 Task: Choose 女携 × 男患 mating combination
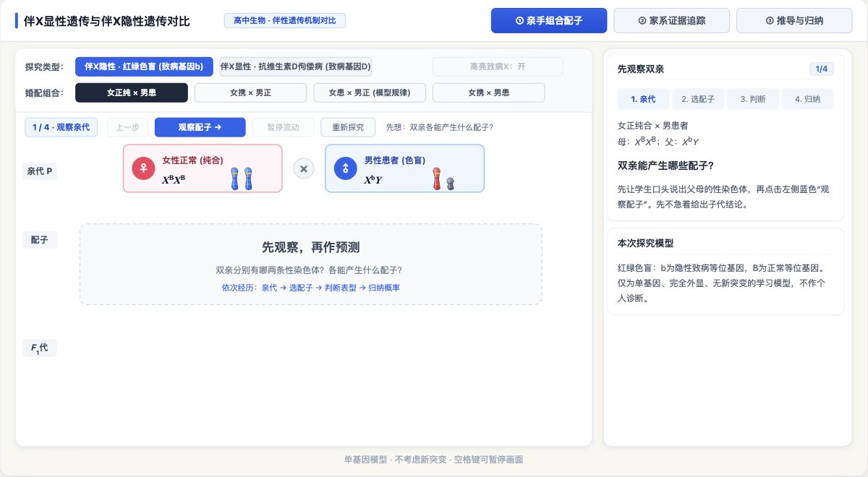[488, 93]
